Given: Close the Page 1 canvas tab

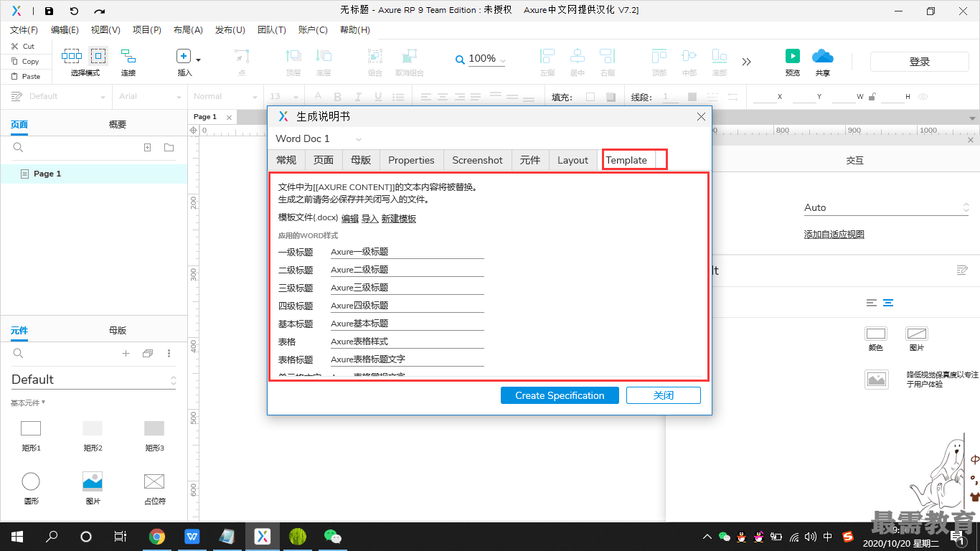Looking at the screenshot, I should pyautogui.click(x=229, y=117).
